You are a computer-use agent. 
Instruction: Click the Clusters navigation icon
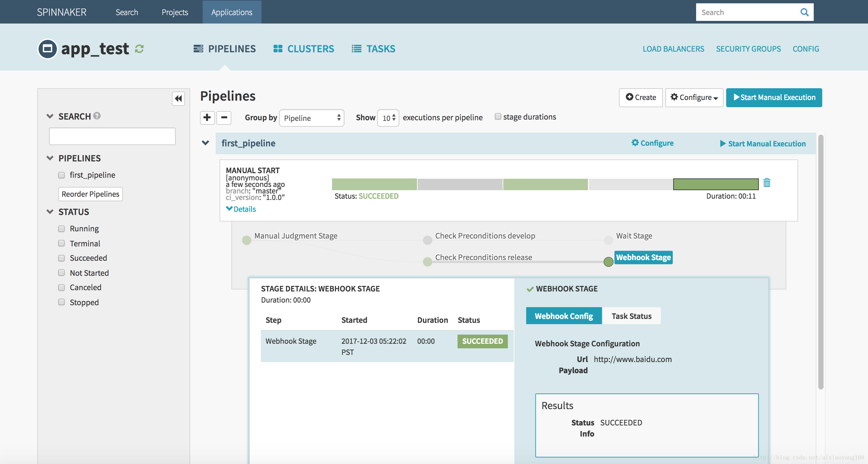[278, 49]
